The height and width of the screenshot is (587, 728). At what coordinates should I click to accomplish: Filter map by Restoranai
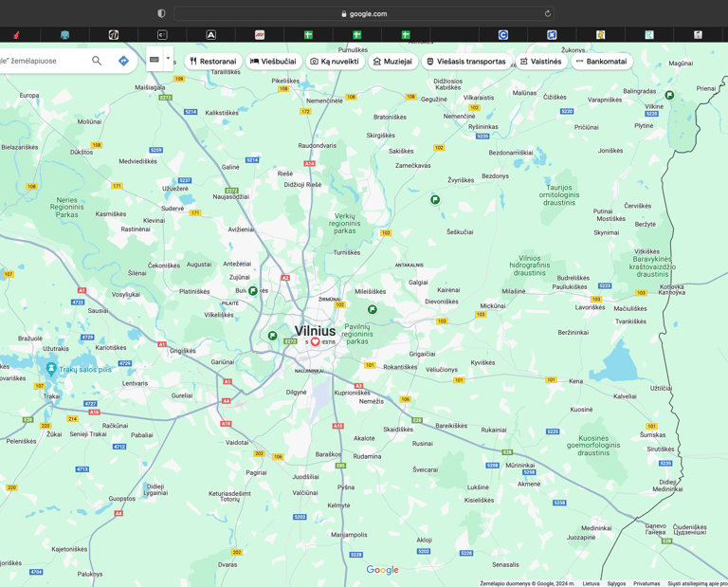coord(213,62)
